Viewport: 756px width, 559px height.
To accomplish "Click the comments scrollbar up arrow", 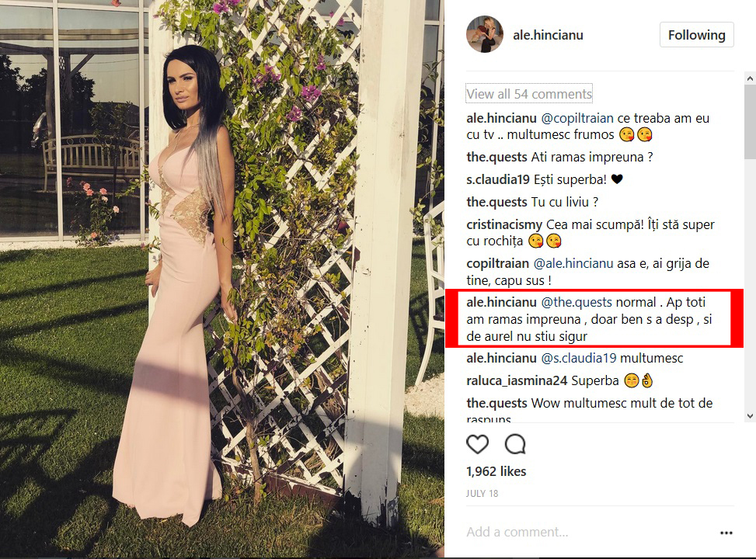I will point(750,78).
